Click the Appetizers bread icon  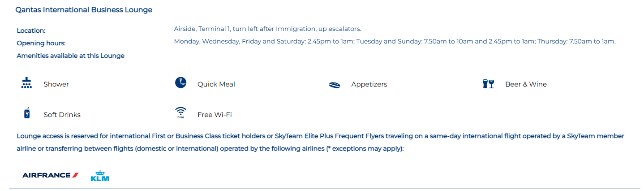pos(335,85)
